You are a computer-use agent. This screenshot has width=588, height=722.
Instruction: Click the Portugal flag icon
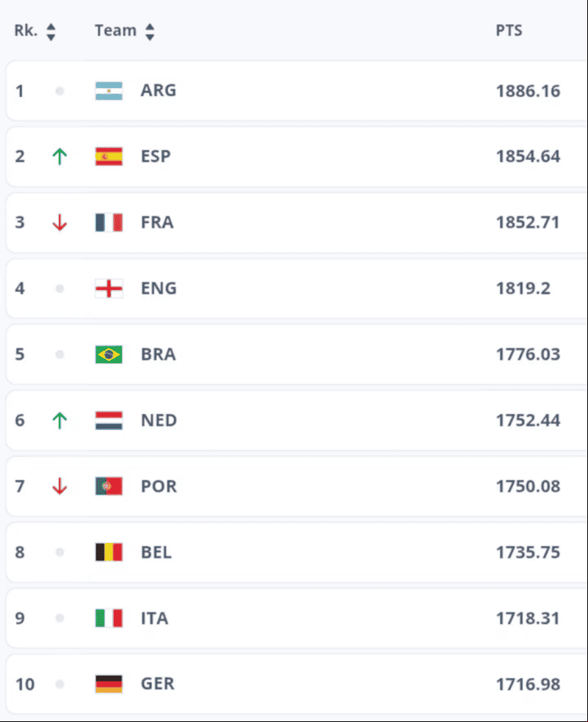pos(109,486)
